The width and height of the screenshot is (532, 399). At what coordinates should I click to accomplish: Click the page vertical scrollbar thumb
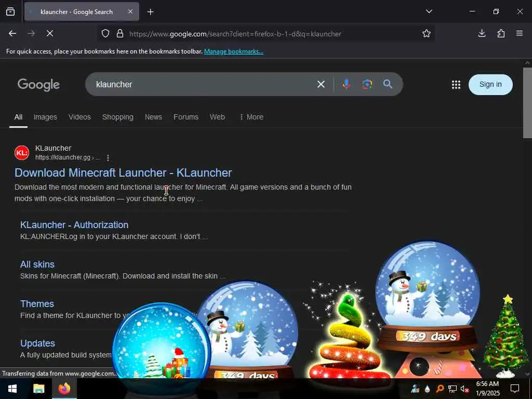point(527,103)
